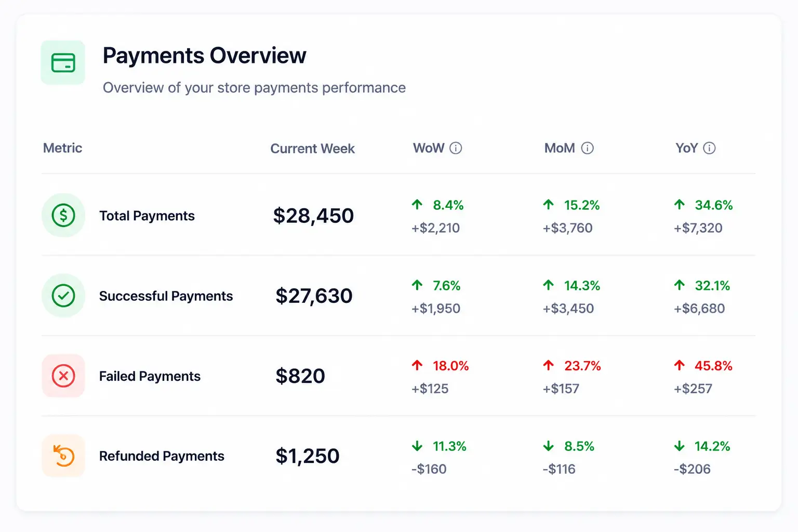Open the Total Payments row label
798x532 pixels.
click(147, 216)
